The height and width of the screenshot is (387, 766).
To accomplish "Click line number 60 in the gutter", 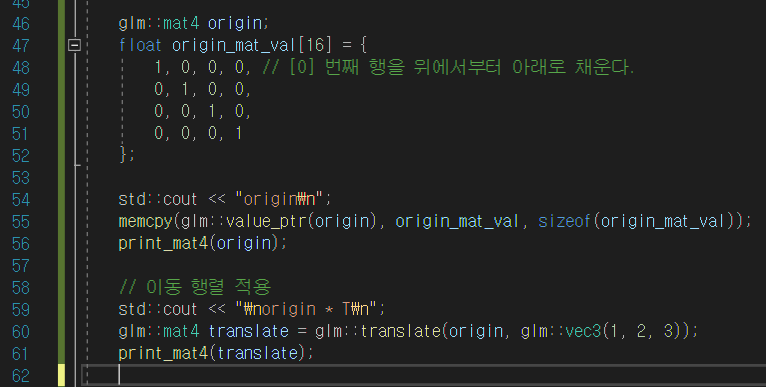I will coord(21,332).
